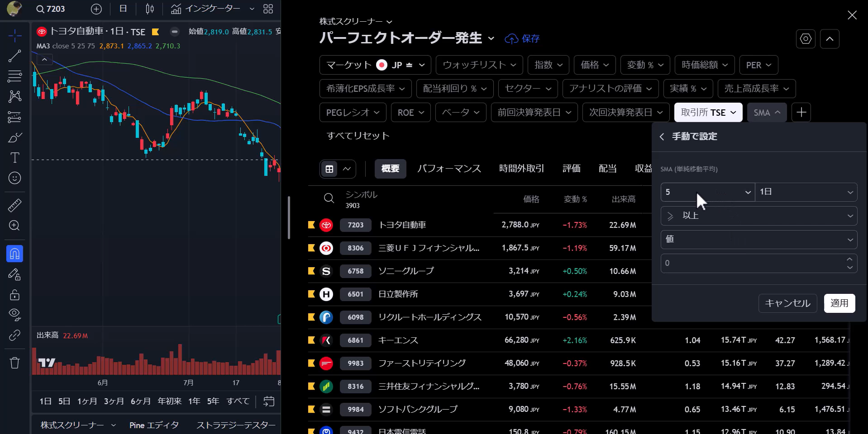Open the マーケット JP filter
This screenshot has width=868, height=434.
375,65
